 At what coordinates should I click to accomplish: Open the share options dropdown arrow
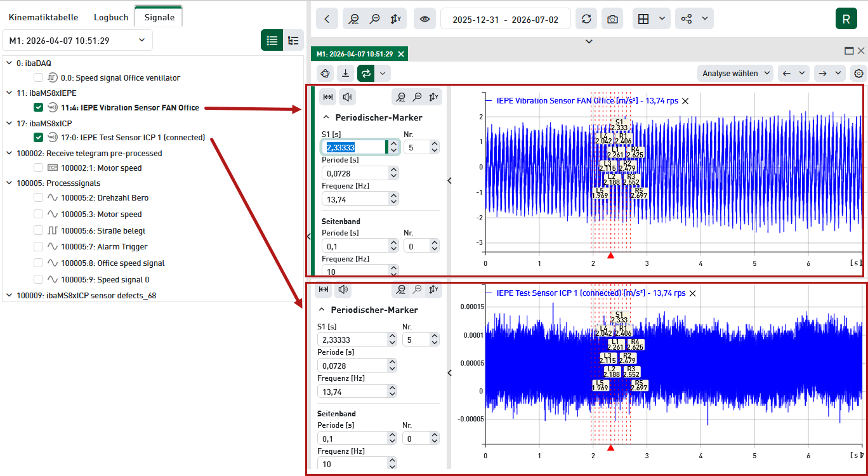pos(705,19)
